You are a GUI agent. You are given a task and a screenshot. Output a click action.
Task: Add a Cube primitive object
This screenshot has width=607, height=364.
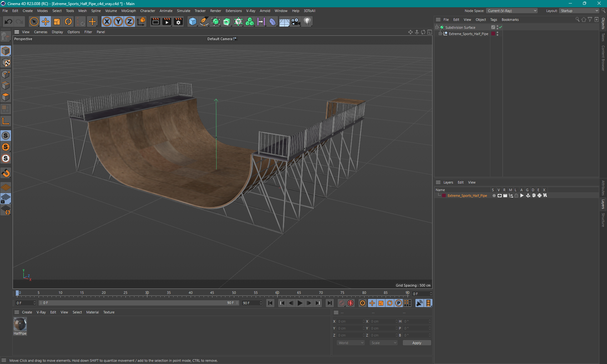[193, 21]
